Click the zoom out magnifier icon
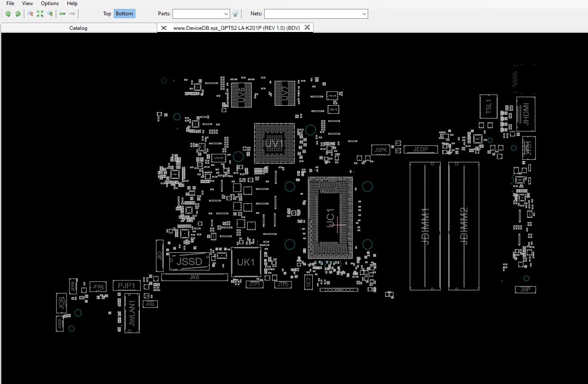 (x=30, y=14)
